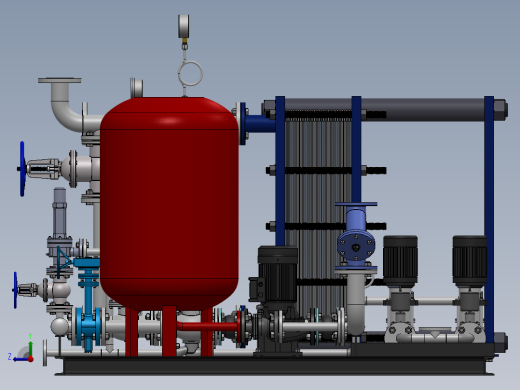This screenshot has height=390, width=520.
Task: Select the short flanged nozzle on the tank top
Action: click(137, 87)
